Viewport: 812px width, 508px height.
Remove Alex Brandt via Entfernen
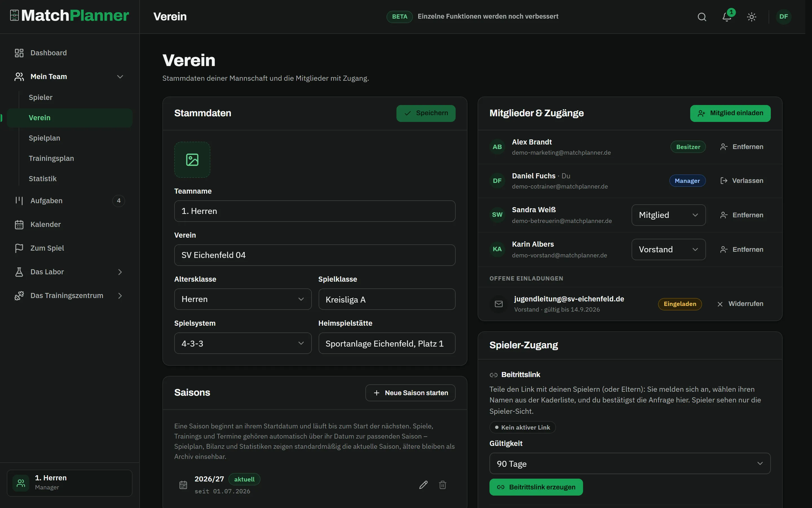point(742,147)
